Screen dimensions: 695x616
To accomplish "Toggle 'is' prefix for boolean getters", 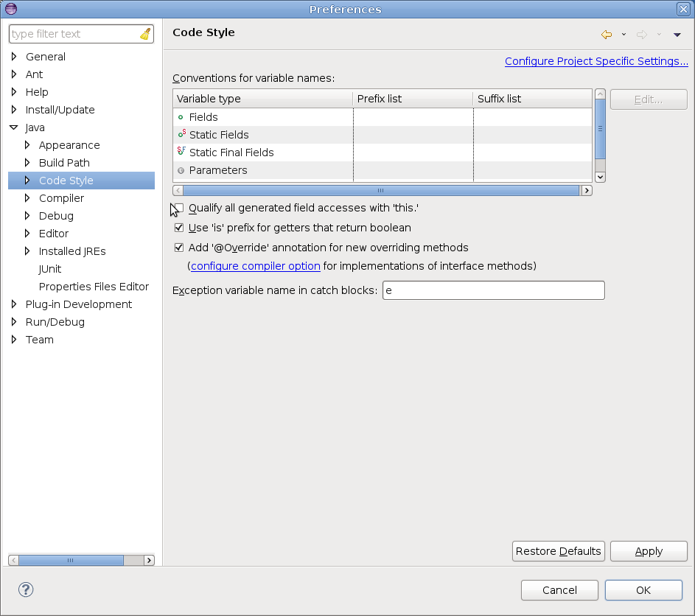I will [178, 228].
